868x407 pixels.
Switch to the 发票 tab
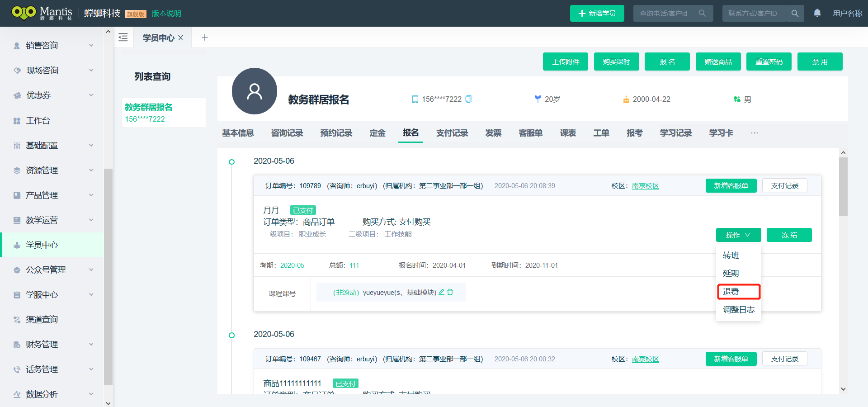point(493,133)
